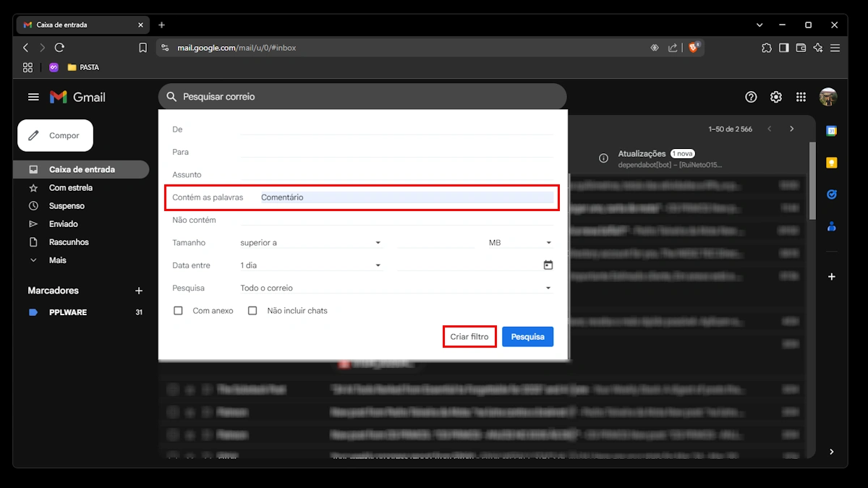
Task: Expand the "superior a" size dropdown
Action: (311, 243)
